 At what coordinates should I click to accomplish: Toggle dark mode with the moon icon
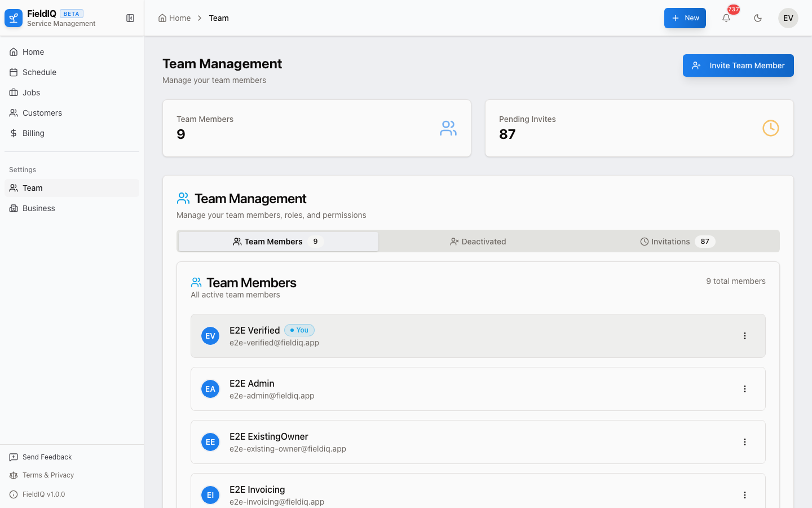(x=757, y=18)
